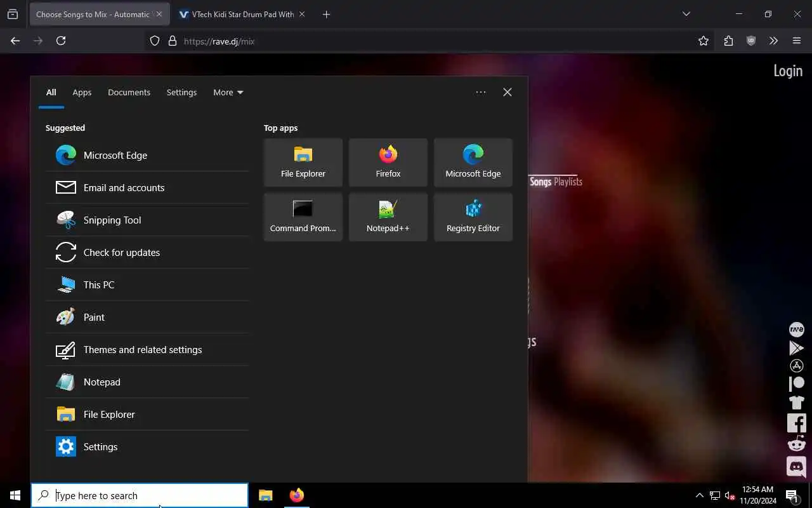812x508 pixels.
Task: Close the Choose Songs to Mix tab
Action: (x=159, y=14)
